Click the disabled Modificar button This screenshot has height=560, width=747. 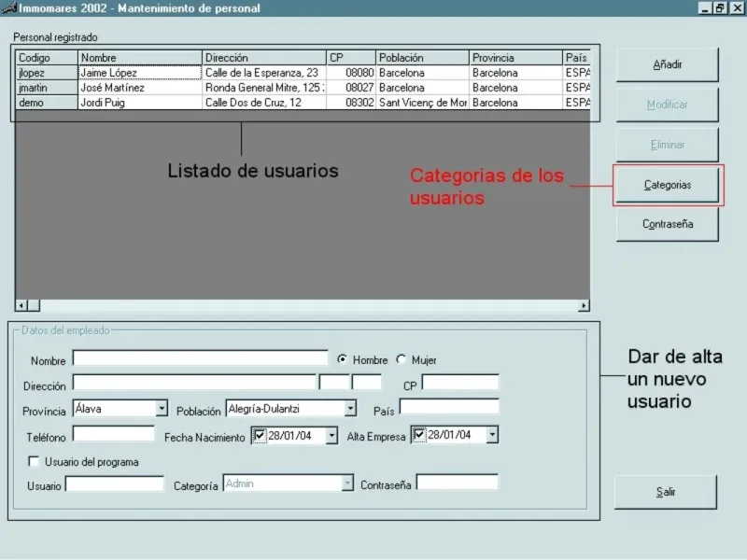pyautogui.click(x=667, y=105)
